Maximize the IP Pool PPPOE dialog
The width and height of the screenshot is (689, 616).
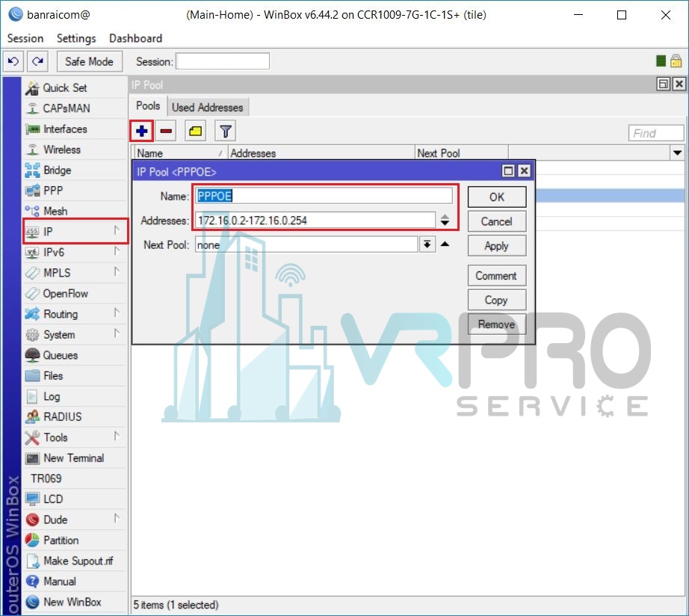tap(508, 171)
